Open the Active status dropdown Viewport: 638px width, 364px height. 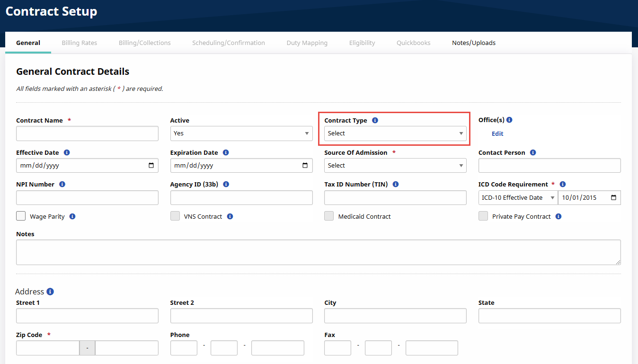click(241, 133)
